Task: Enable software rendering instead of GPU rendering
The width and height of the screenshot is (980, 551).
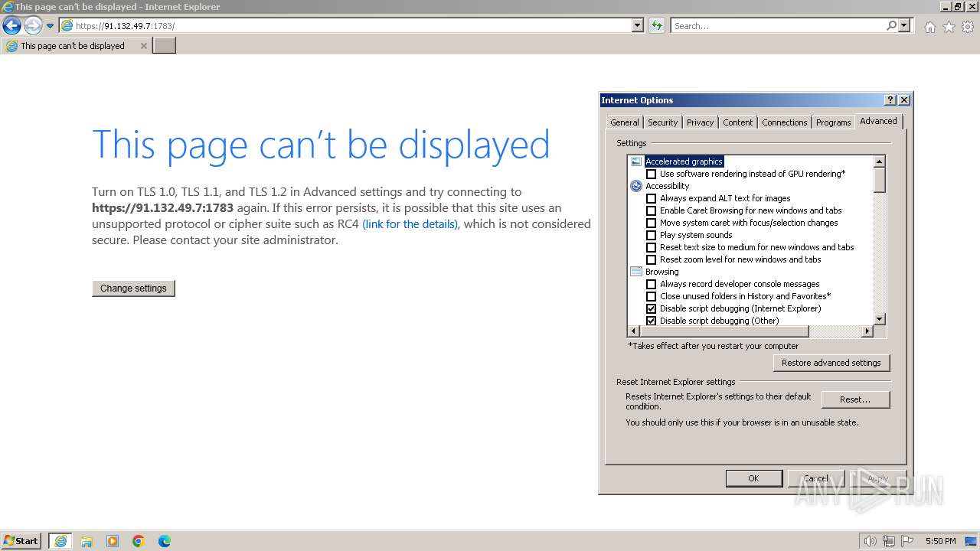Action: pyautogui.click(x=651, y=174)
